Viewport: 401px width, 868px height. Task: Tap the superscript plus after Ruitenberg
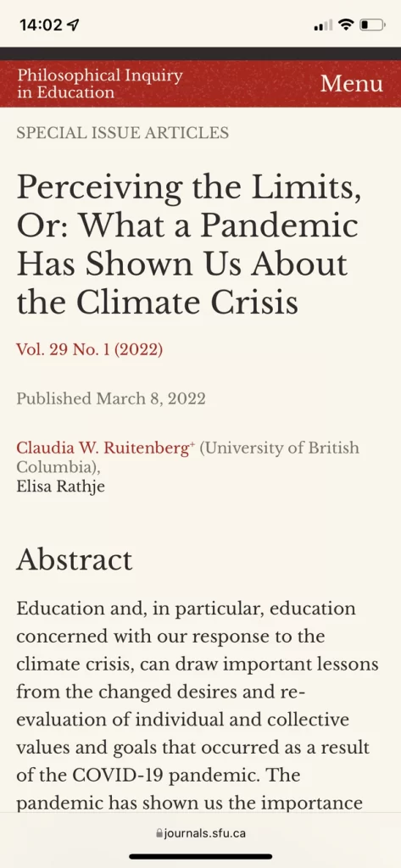point(192,444)
